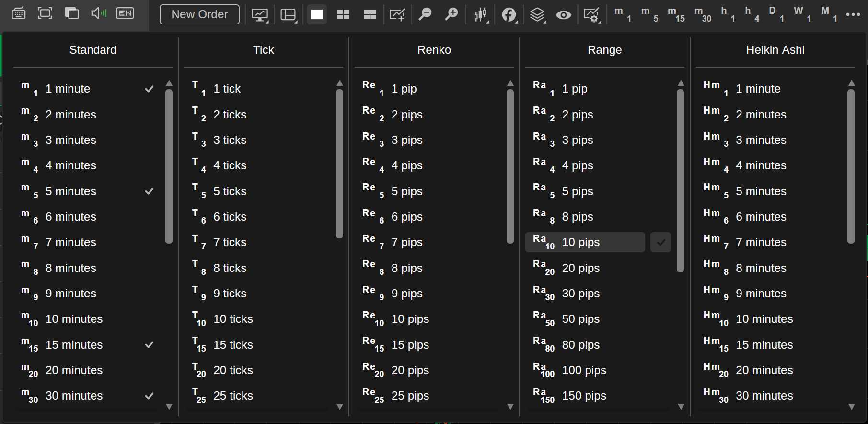Open the EN language selector
This screenshot has width=868, height=424.
point(125,13)
